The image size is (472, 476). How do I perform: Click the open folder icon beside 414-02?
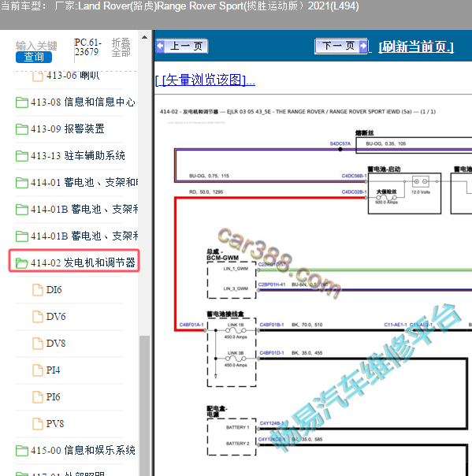pyautogui.click(x=22, y=263)
